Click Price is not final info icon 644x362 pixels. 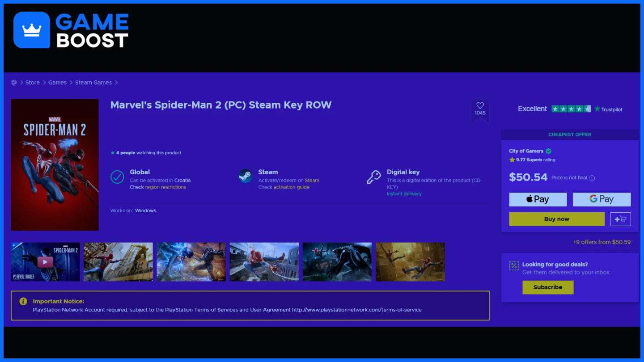tap(592, 178)
